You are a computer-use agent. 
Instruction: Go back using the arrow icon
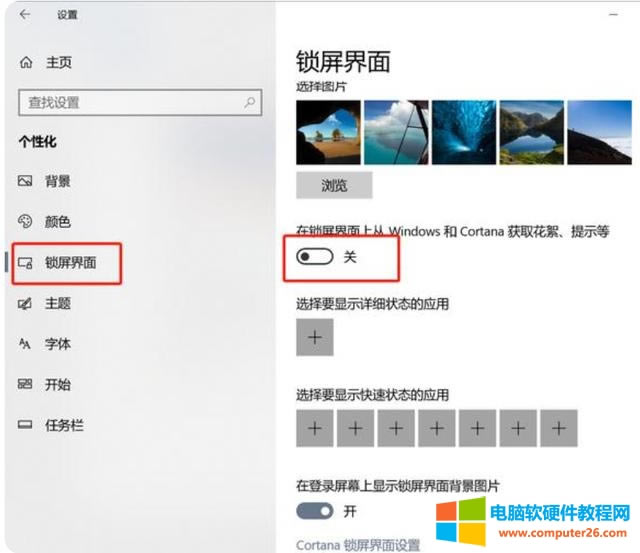pyautogui.click(x=24, y=15)
